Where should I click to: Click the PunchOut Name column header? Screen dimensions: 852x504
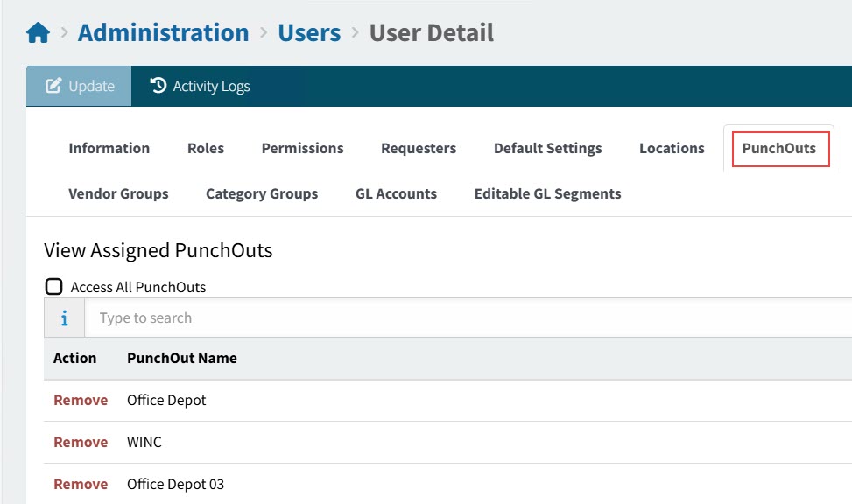coord(182,359)
